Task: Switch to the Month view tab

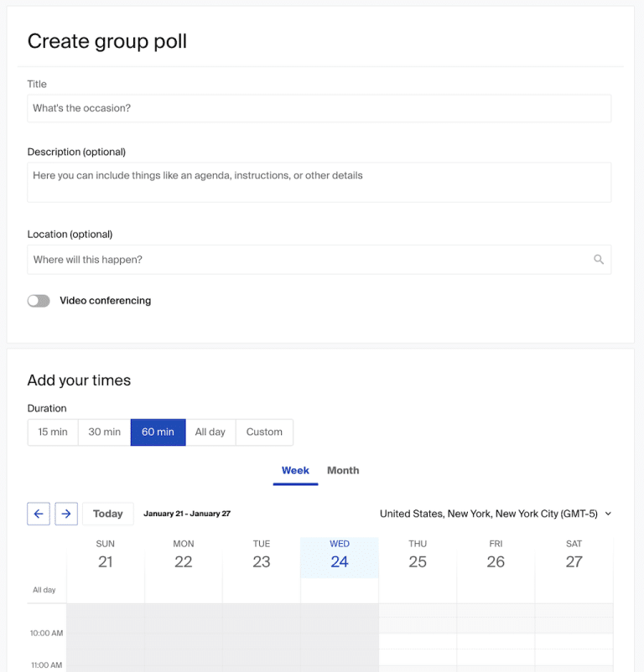Action: point(343,470)
